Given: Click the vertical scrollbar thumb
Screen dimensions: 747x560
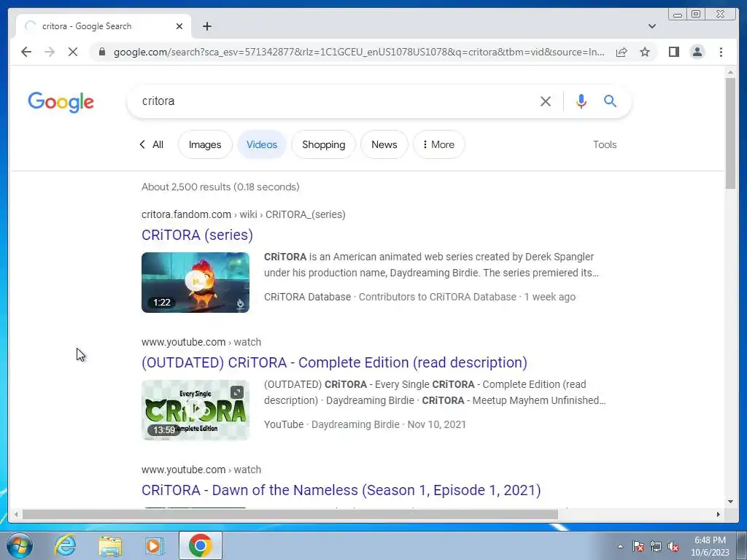Looking at the screenshot, I should [730, 133].
